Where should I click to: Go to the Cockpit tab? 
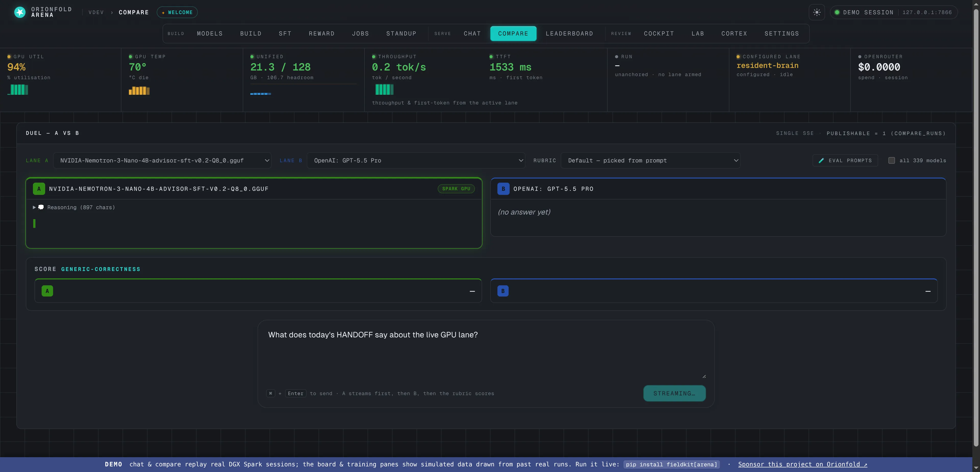click(x=659, y=33)
